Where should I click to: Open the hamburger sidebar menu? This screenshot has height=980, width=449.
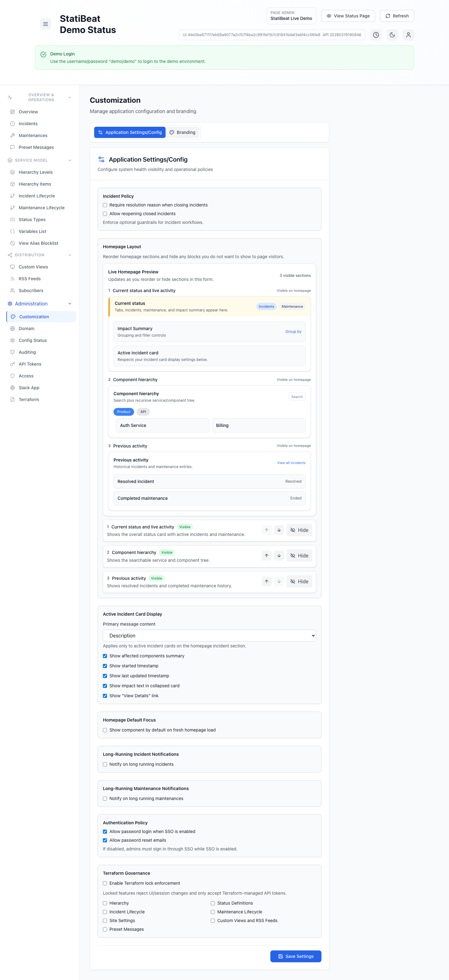45,24
